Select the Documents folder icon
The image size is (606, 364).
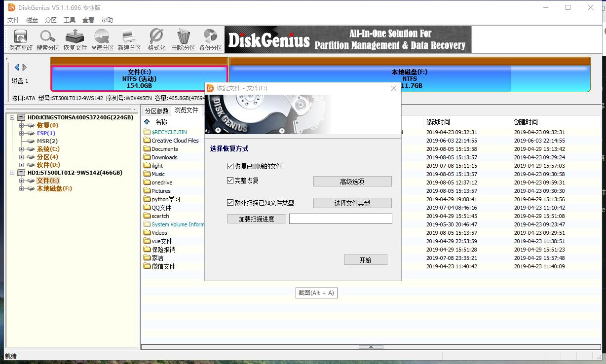point(147,149)
